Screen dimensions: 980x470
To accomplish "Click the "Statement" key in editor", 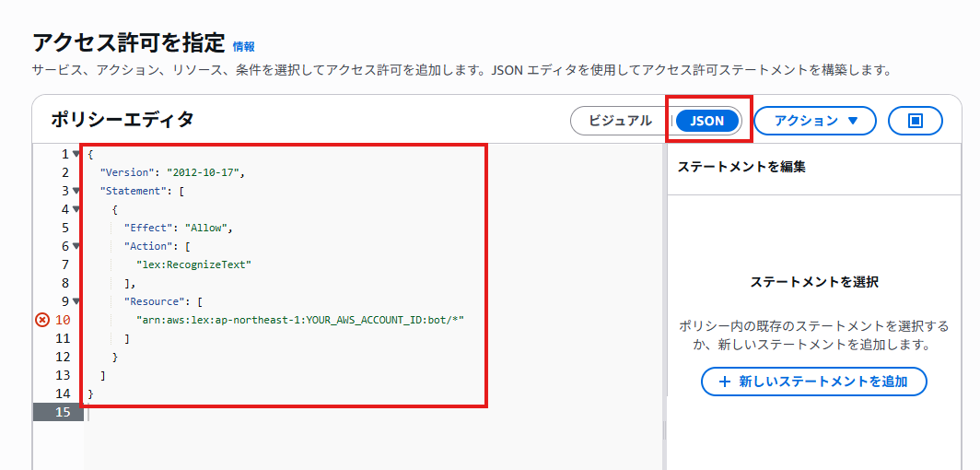I will click(135, 191).
